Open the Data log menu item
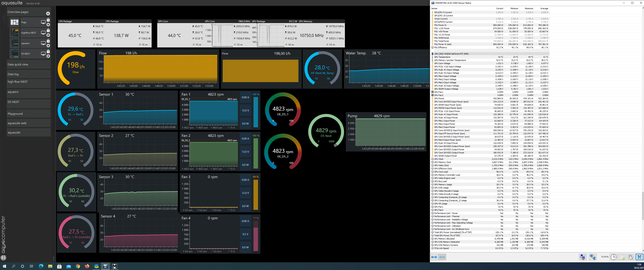644x270 pixels. [x=29, y=74]
